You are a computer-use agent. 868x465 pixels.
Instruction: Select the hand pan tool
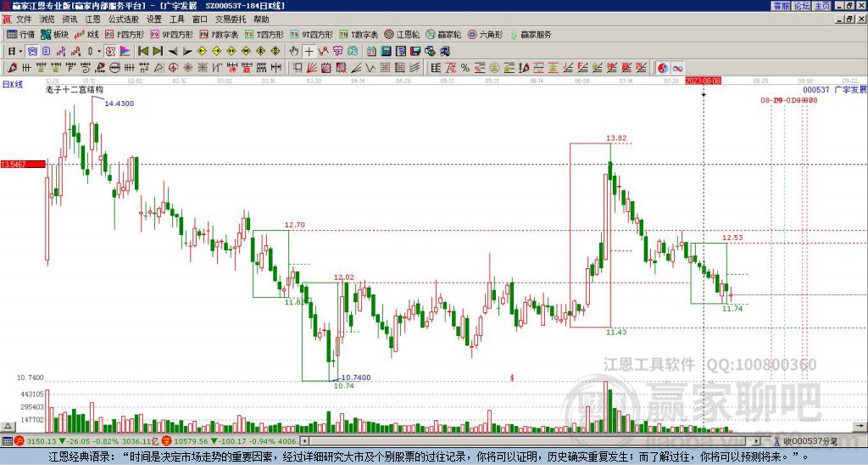pyautogui.click(x=294, y=51)
